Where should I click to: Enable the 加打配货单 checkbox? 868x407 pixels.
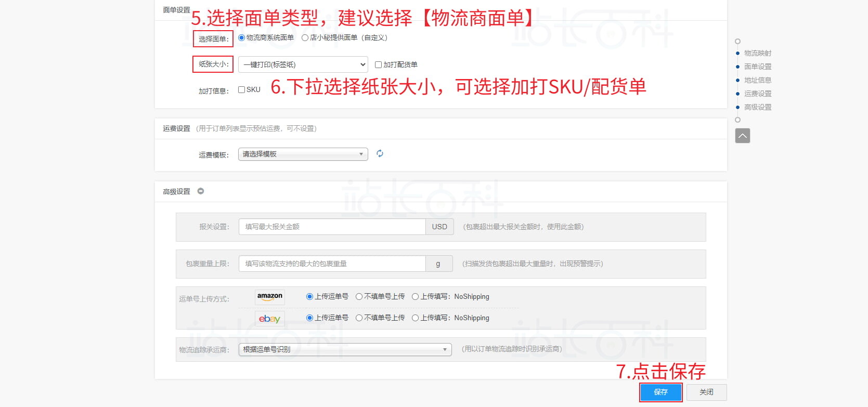click(x=378, y=64)
